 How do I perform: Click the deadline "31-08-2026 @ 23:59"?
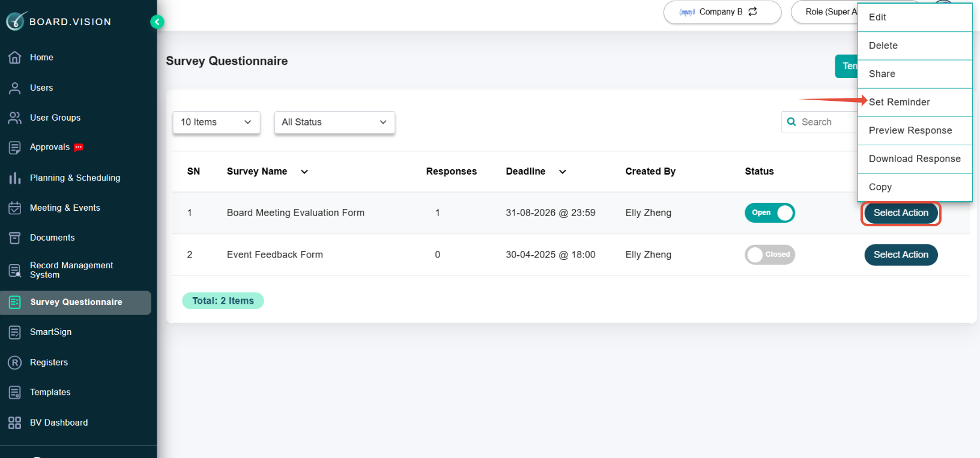(551, 213)
